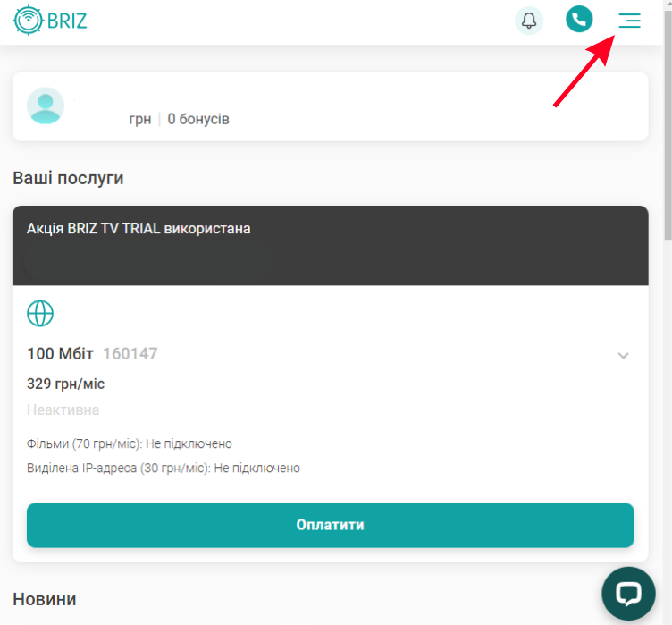Click the Ваші послуги heading
The width and height of the screenshot is (672, 625).
point(68,178)
